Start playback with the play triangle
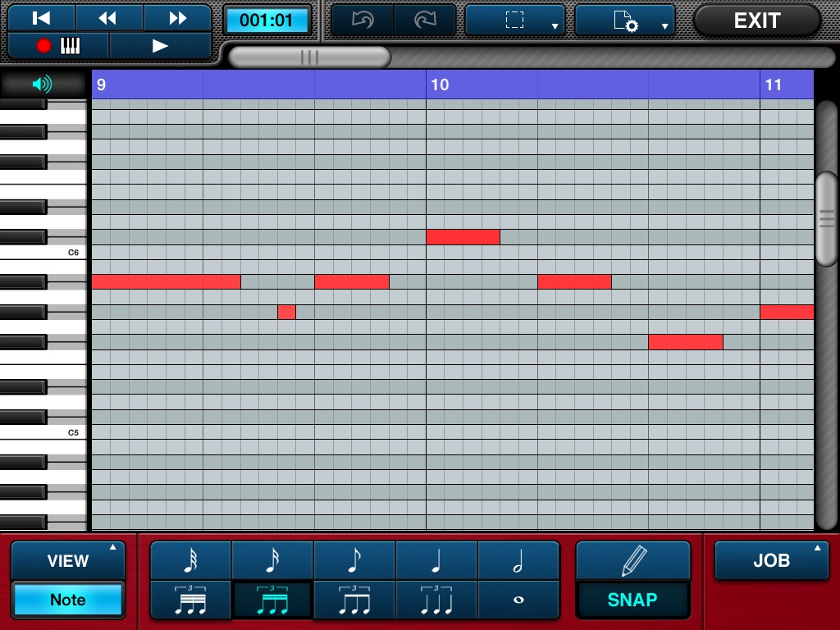840x630 pixels. [x=160, y=46]
